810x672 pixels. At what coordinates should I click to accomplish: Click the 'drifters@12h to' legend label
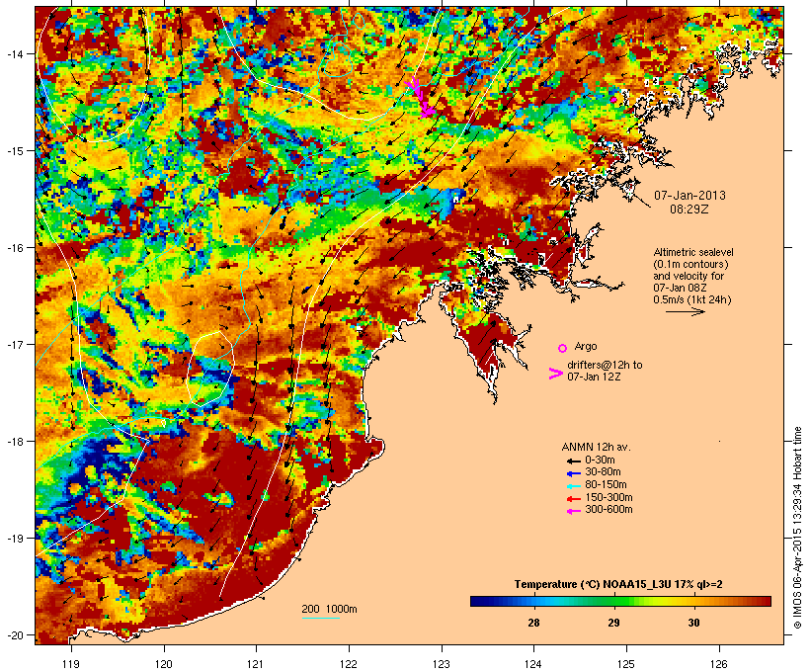pyautogui.click(x=605, y=365)
